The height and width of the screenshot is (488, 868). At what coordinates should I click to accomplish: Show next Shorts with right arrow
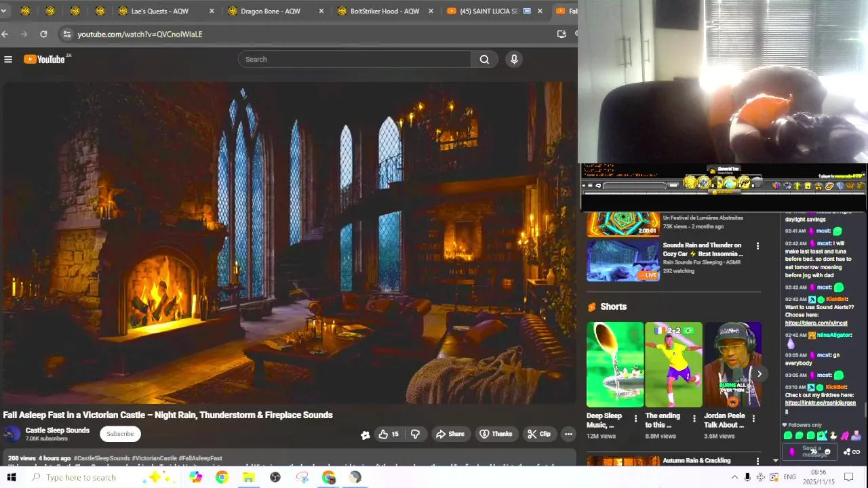click(759, 374)
